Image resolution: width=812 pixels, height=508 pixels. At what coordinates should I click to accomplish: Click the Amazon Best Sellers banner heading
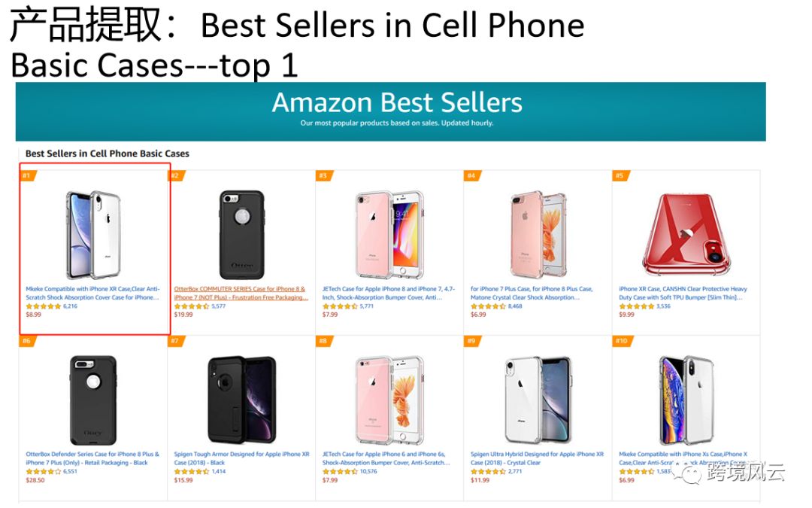[397, 103]
